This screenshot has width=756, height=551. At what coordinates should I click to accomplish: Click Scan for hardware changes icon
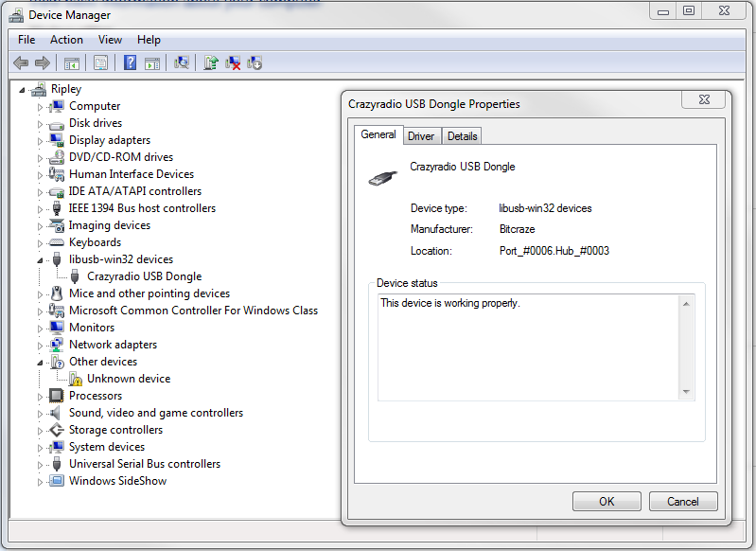point(182,63)
